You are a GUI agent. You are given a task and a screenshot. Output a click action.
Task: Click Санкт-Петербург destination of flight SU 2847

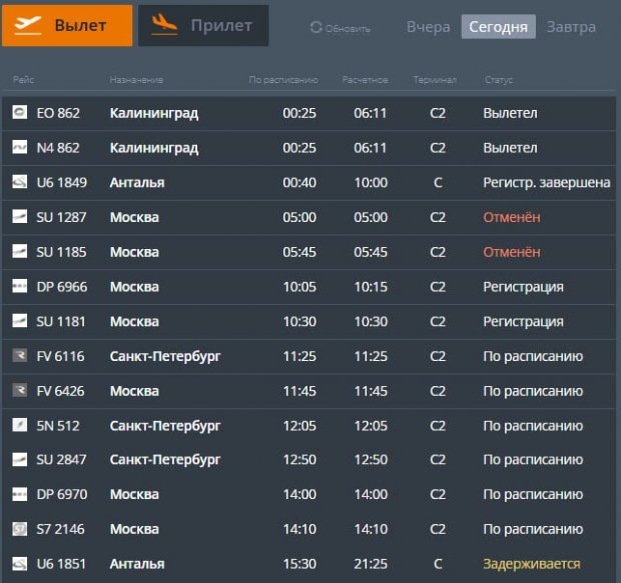click(165, 460)
